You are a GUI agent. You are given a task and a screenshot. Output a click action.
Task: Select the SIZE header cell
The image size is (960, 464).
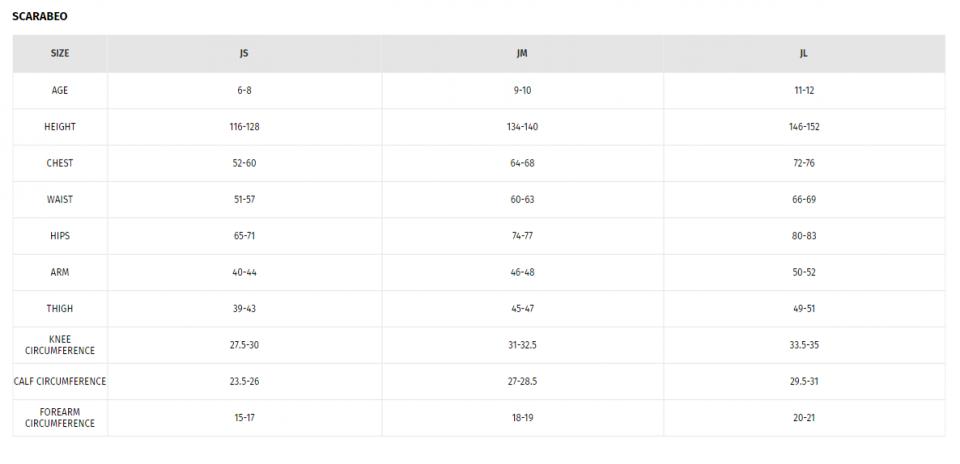tap(60, 54)
